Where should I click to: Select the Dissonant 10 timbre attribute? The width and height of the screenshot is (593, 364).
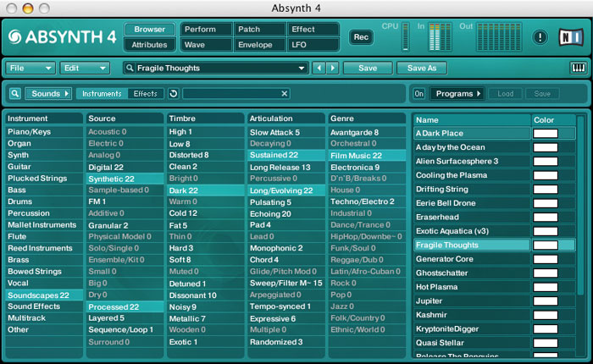tap(205, 295)
